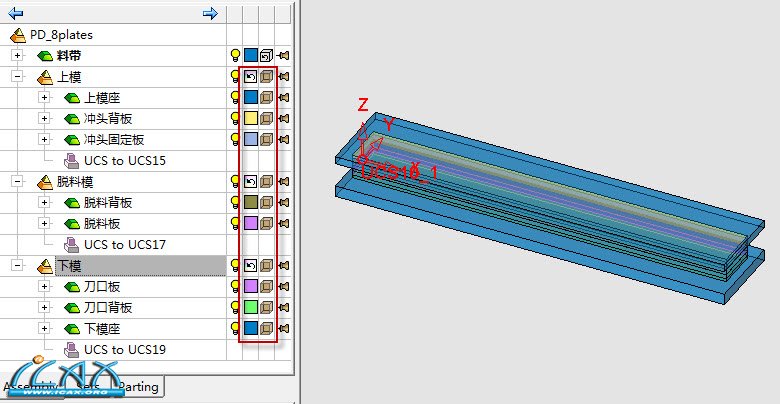Expand the 刀口背板 node
Viewport: 780px width, 404px height.
(x=45, y=307)
